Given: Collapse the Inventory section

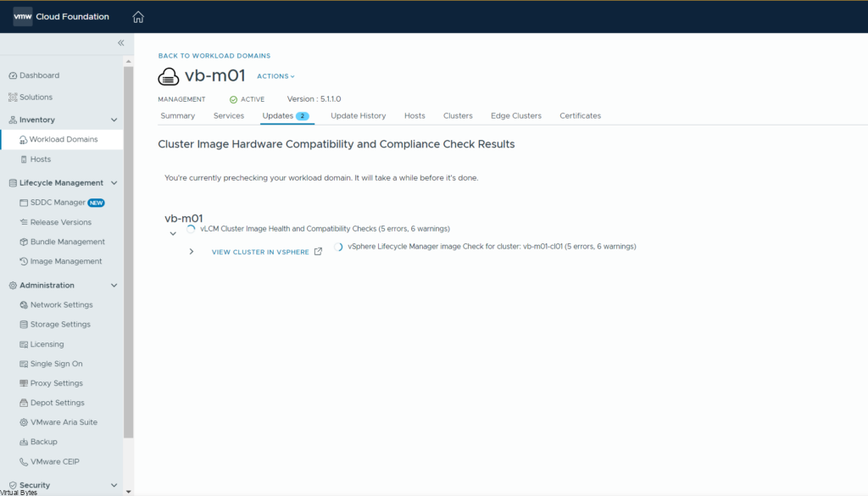Looking at the screenshot, I should click(x=114, y=120).
